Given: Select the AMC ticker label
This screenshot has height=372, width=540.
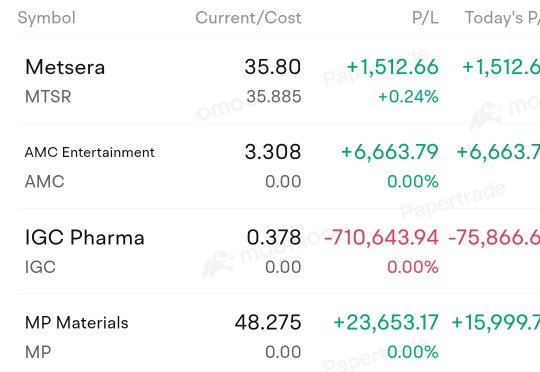Looking at the screenshot, I should tap(45, 182).
